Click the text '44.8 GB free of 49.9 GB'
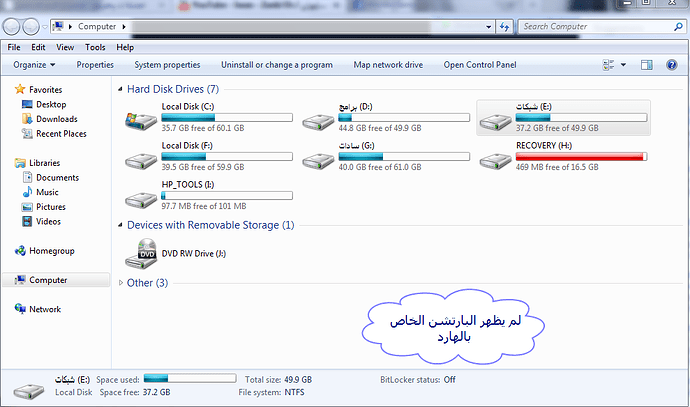 (380, 128)
